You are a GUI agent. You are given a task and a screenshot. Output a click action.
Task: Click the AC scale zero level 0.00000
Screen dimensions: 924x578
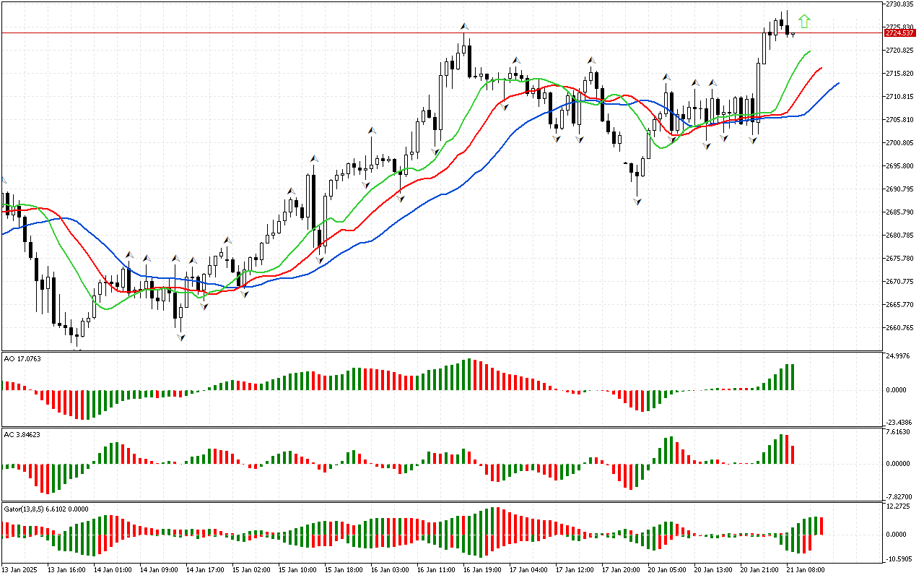point(899,464)
